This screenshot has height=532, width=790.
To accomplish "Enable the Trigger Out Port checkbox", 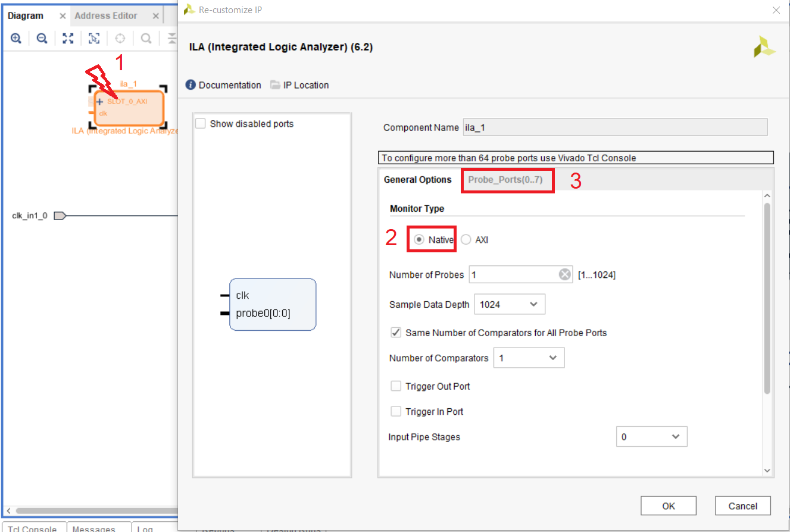I will pyautogui.click(x=396, y=386).
